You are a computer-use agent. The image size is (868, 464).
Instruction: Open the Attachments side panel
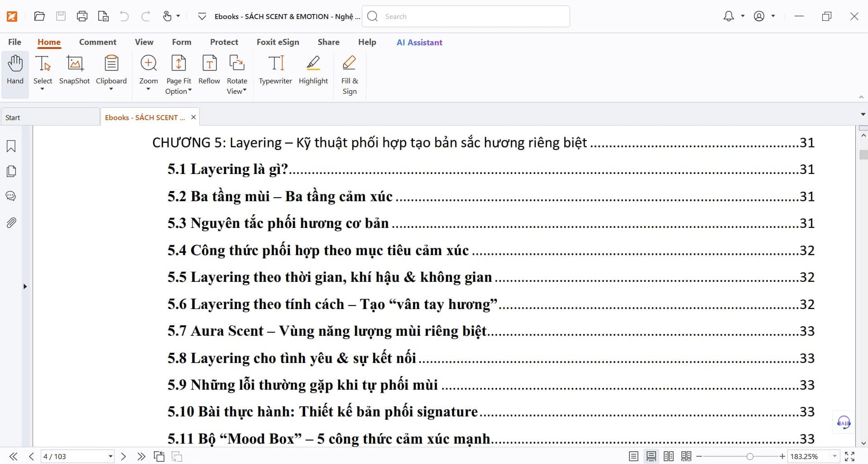(x=11, y=222)
